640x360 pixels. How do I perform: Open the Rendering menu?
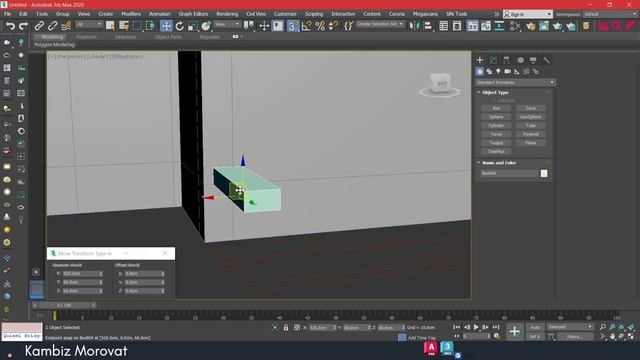[x=227, y=14]
